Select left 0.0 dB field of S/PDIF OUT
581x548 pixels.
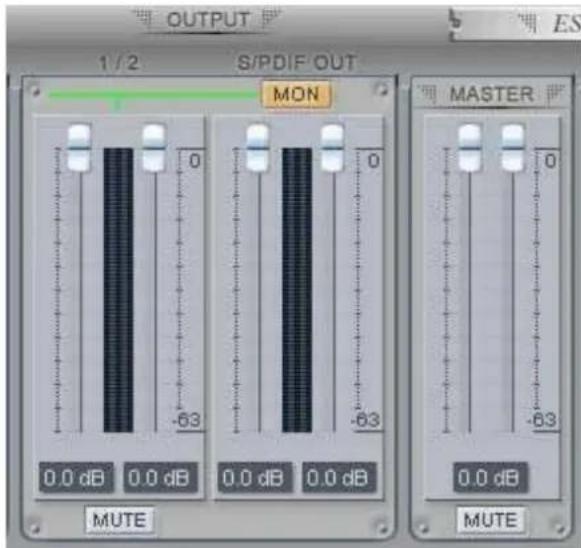click(255, 478)
